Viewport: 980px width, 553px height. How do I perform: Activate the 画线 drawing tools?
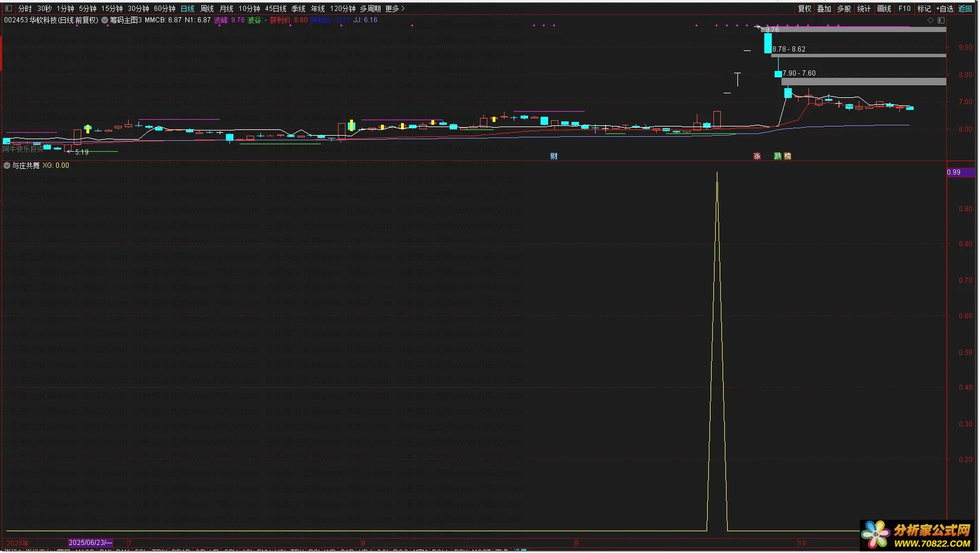884,9
